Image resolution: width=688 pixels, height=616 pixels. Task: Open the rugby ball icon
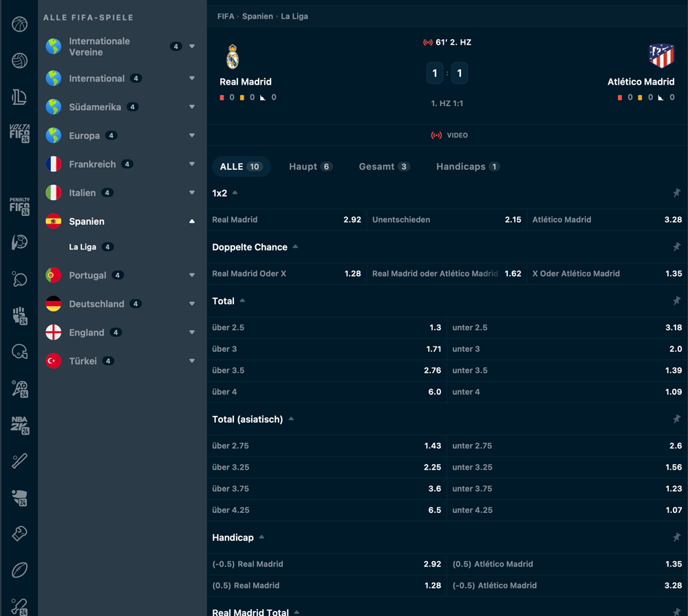(19, 570)
